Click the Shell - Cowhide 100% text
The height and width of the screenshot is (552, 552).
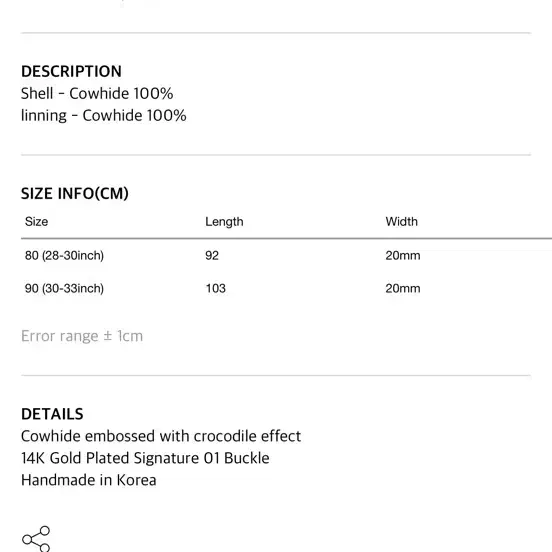[97, 94]
